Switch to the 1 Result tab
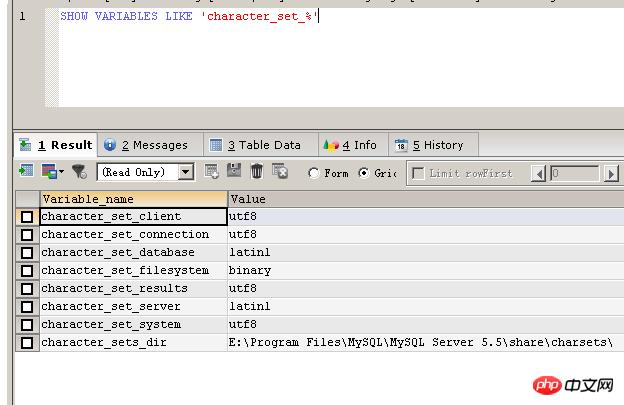This screenshot has width=624, height=405. (x=56, y=145)
